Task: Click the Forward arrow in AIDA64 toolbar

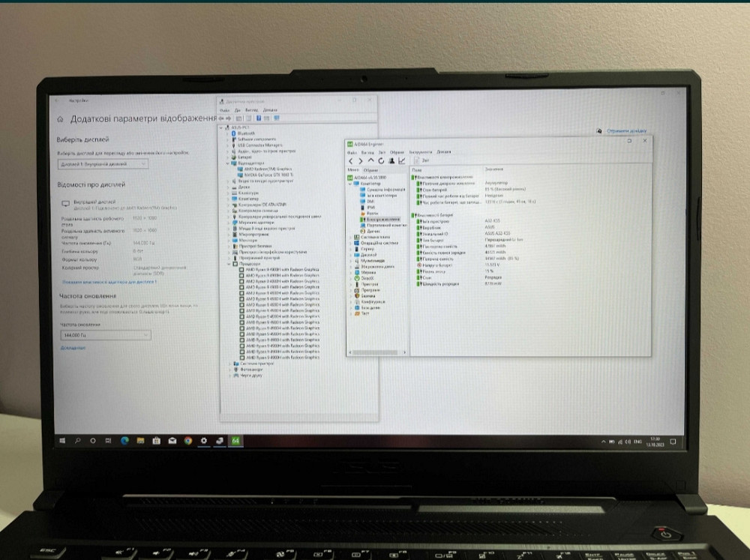Action: [361, 160]
